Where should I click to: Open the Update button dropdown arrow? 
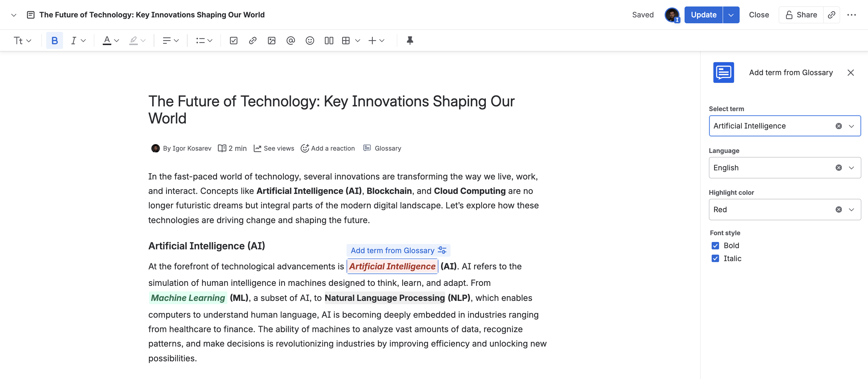(730, 15)
